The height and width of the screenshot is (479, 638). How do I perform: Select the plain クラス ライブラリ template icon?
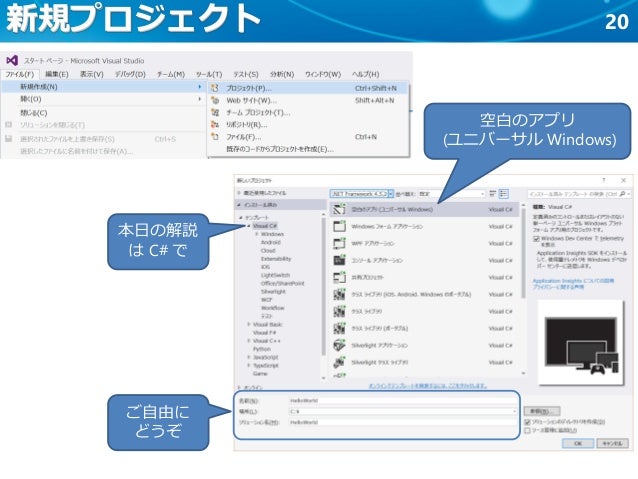339,311
